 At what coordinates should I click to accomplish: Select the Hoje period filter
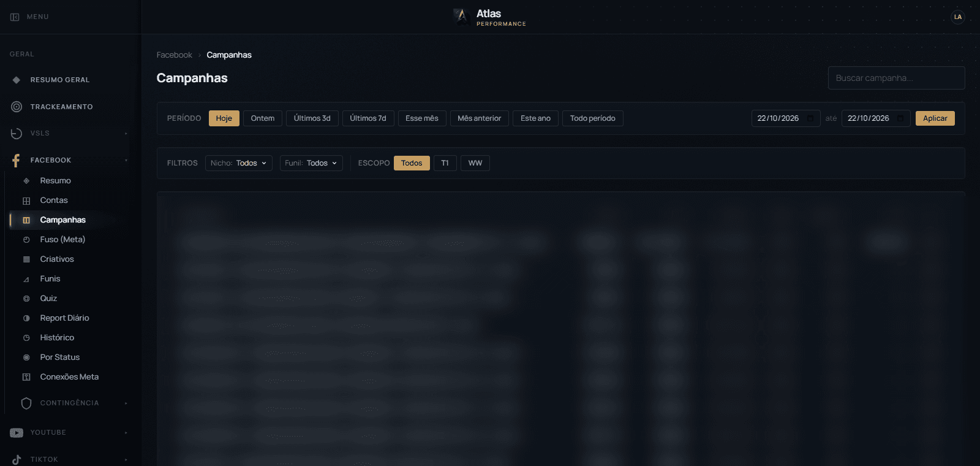click(x=224, y=118)
